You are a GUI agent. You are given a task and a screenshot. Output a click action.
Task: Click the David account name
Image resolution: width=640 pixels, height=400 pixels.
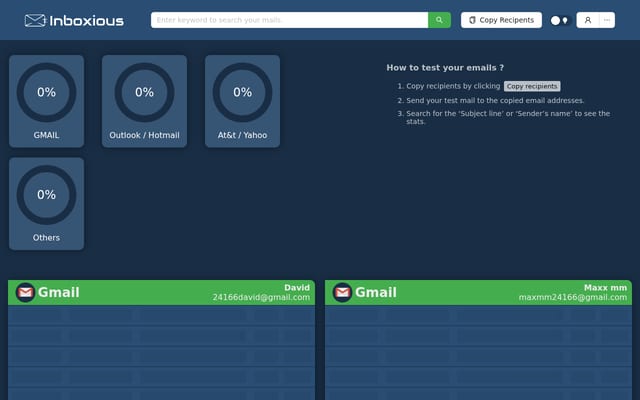coord(297,288)
